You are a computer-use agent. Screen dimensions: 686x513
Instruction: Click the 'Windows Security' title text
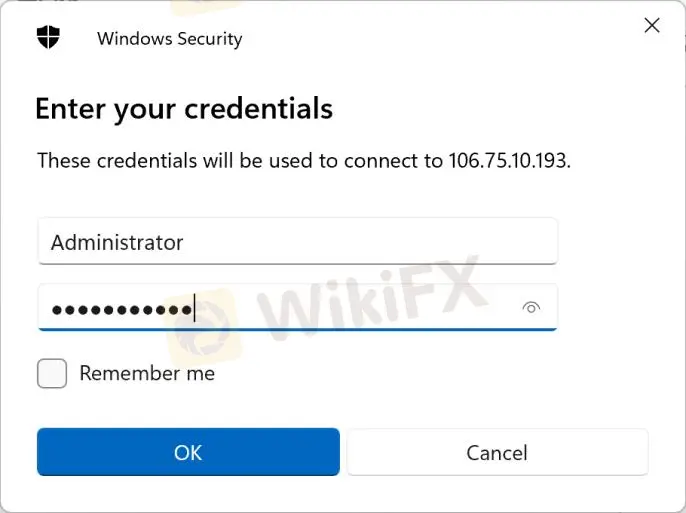[x=169, y=38]
